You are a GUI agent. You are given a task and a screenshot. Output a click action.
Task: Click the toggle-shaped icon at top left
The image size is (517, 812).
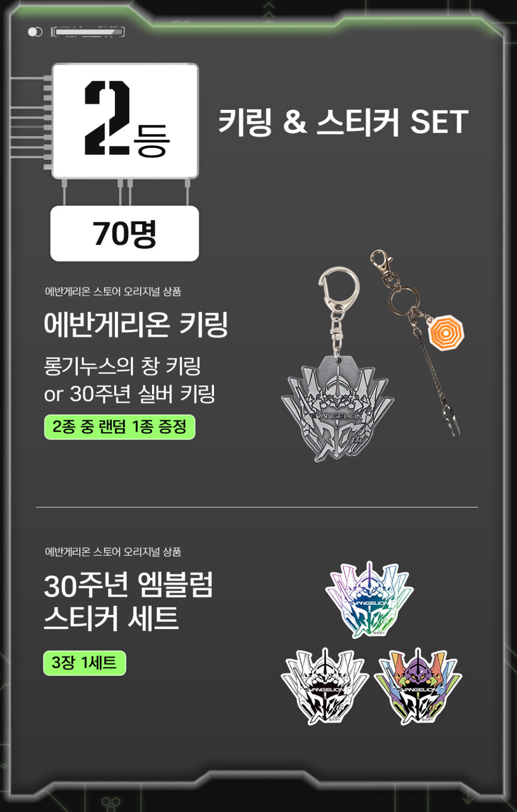point(35,32)
